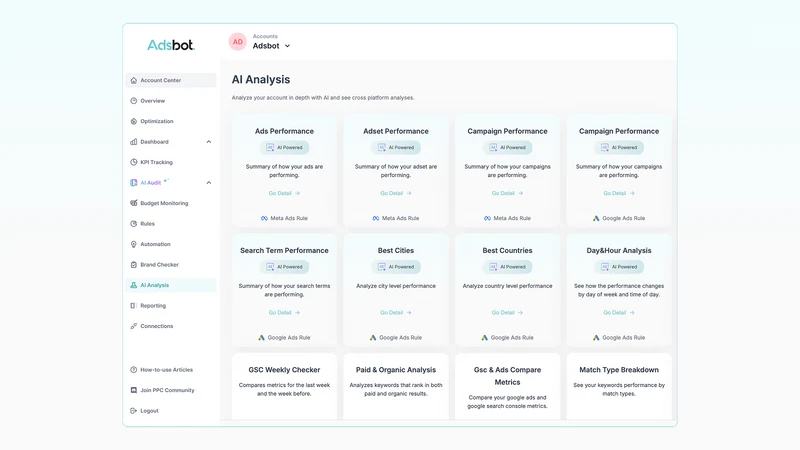Image resolution: width=800 pixels, height=450 pixels.
Task: Click the AD account avatar
Action: click(x=238, y=42)
